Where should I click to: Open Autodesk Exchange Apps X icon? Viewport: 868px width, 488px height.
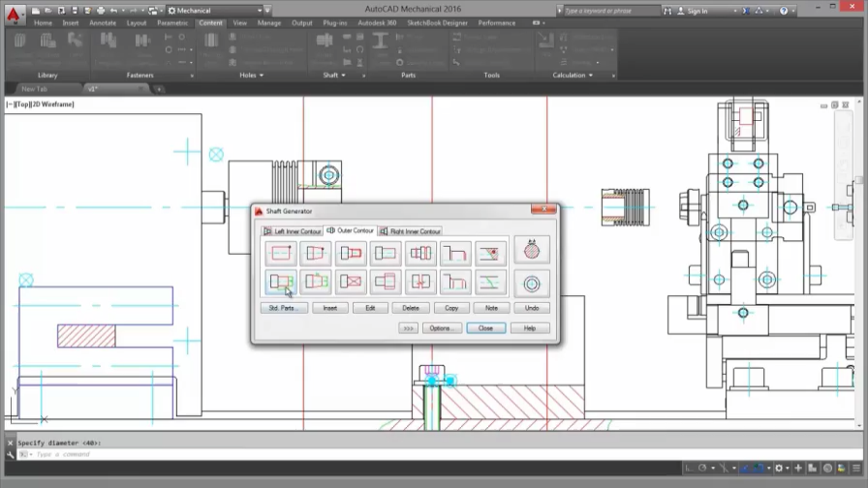746,11
